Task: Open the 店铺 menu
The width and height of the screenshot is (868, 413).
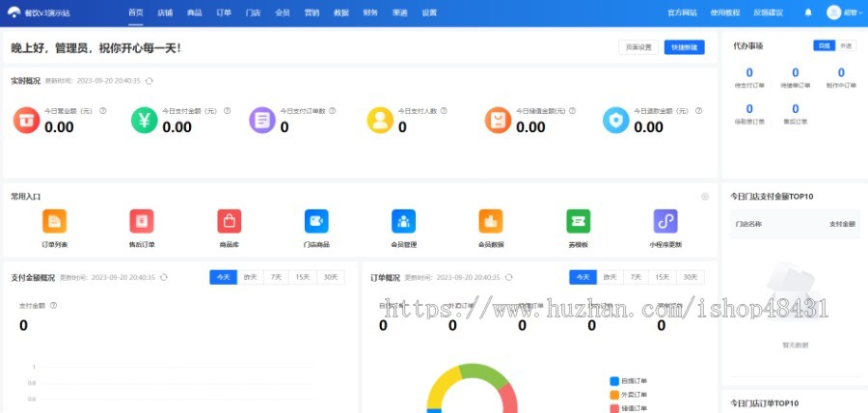Action: (165, 13)
